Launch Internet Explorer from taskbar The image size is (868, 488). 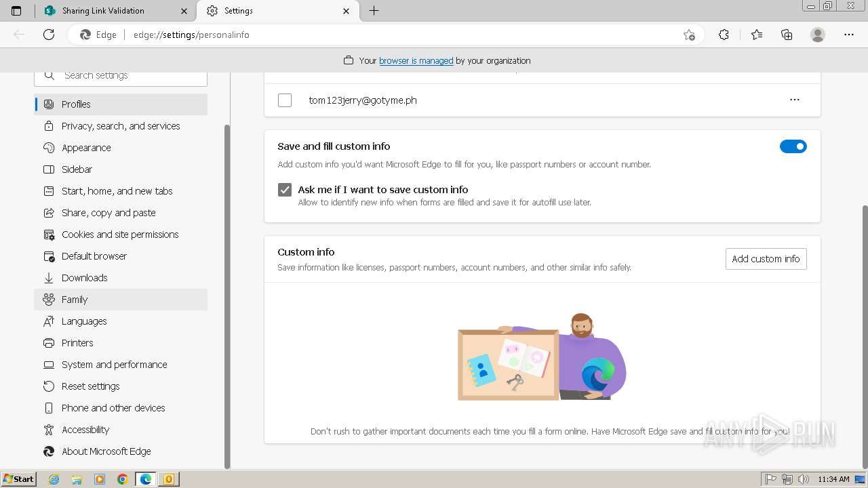tap(54, 479)
